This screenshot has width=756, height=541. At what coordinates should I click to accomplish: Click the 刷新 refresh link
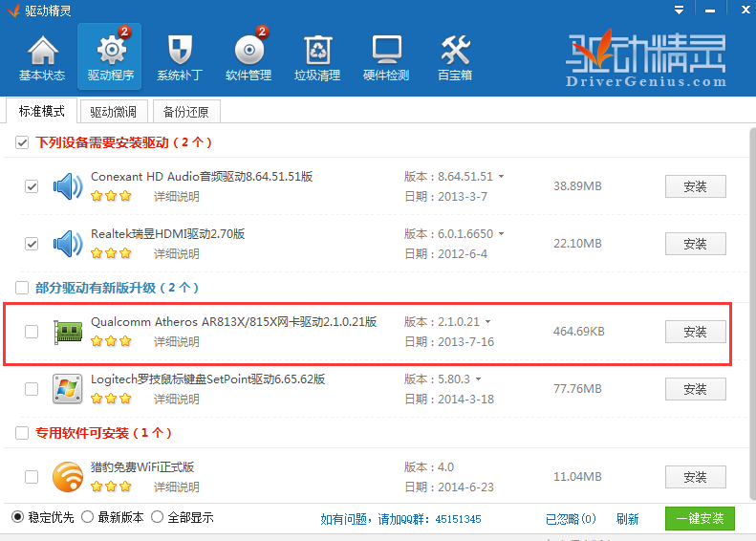click(x=627, y=519)
